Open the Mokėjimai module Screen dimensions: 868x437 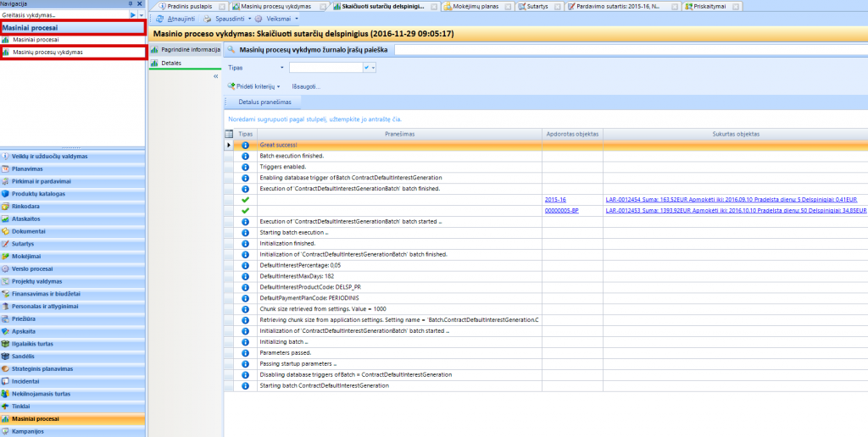[x=73, y=257]
